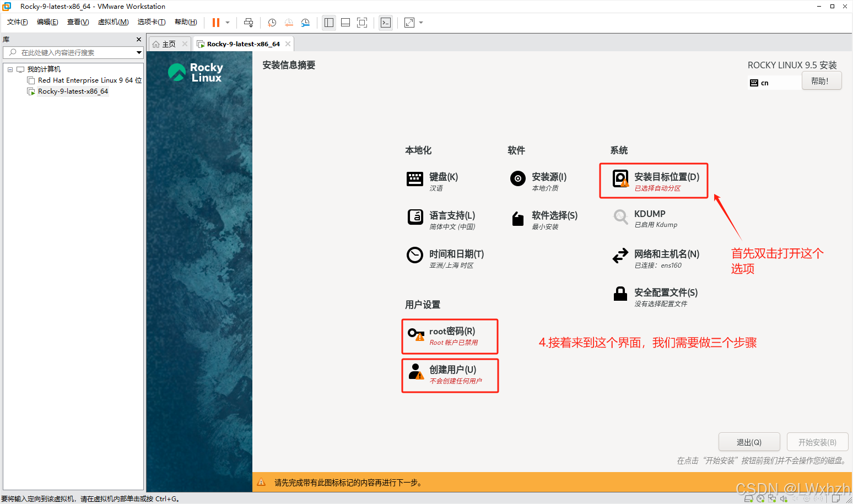853x504 pixels.
Task: Open console view toolbar icon
Action: (386, 23)
